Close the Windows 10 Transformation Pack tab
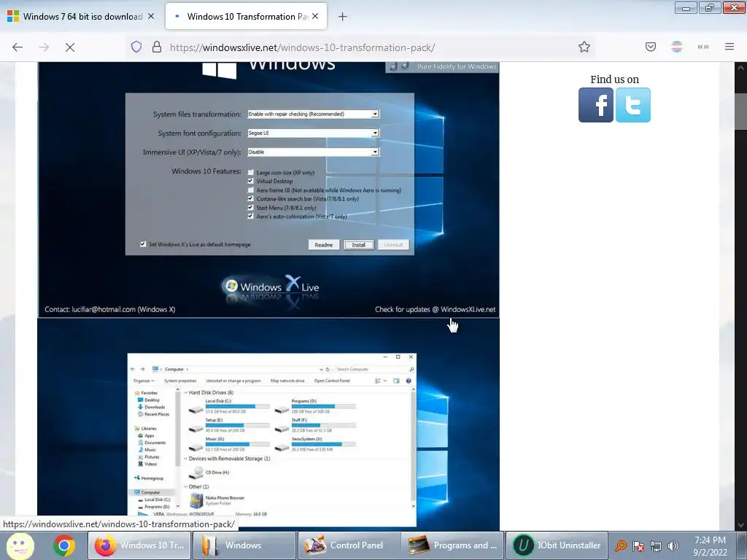747x560 pixels. (x=315, y=16)
